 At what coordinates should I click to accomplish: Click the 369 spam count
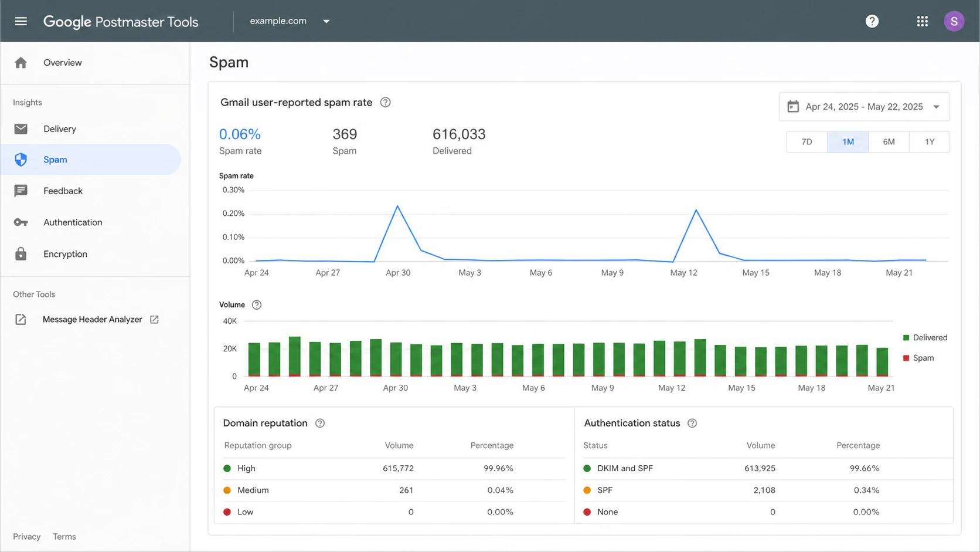point(345,134)
